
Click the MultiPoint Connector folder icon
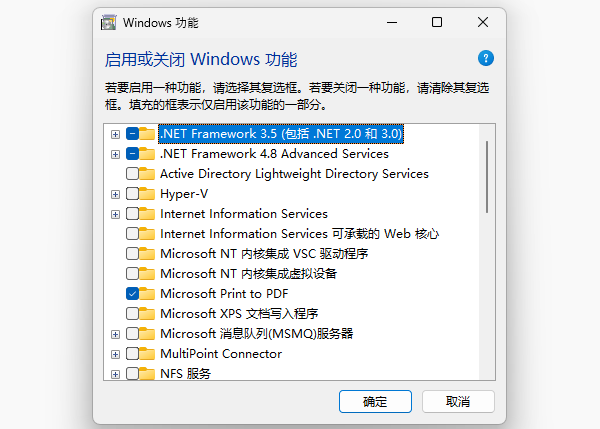[148, 354]
